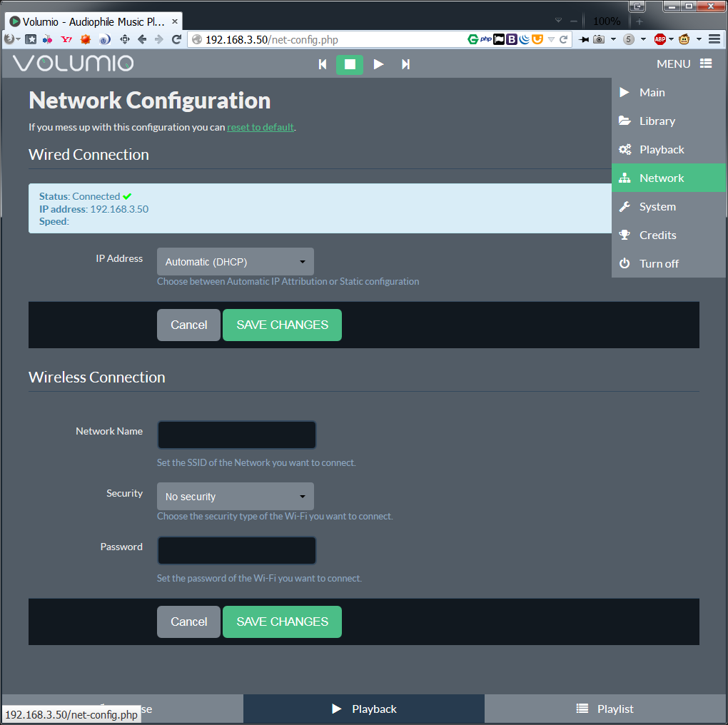This screenshot has width=728, height=725.
Task: Click the reset to default link
Action: coord(261,127)
